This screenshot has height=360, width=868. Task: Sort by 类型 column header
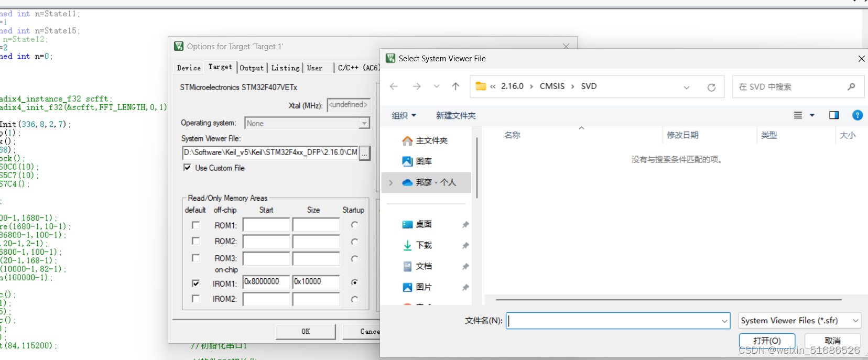[x=769, y=135]
